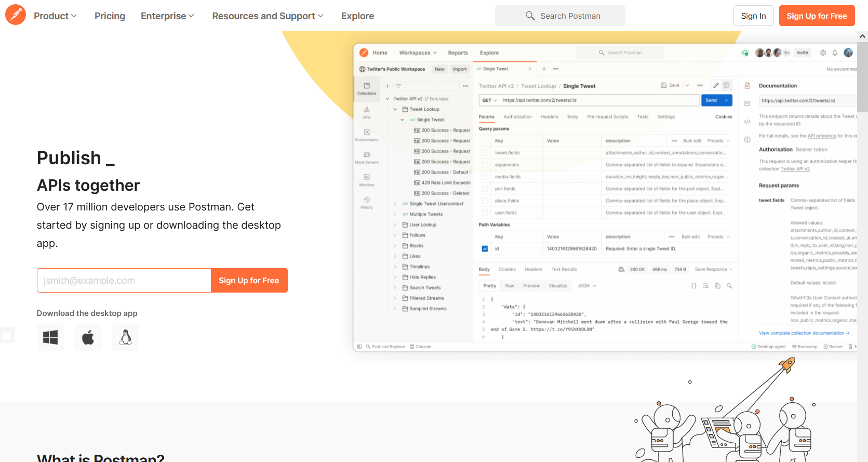Open Resources and Support dropdown
Screen dimensions: 868x462
pyautogui.click(x=268, y=16)
